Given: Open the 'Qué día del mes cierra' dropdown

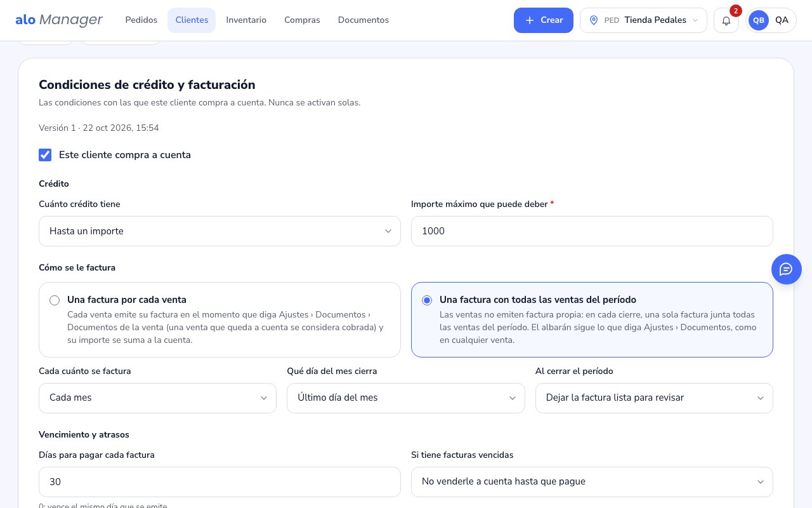Looking at the screenshot, I should 406,398.
